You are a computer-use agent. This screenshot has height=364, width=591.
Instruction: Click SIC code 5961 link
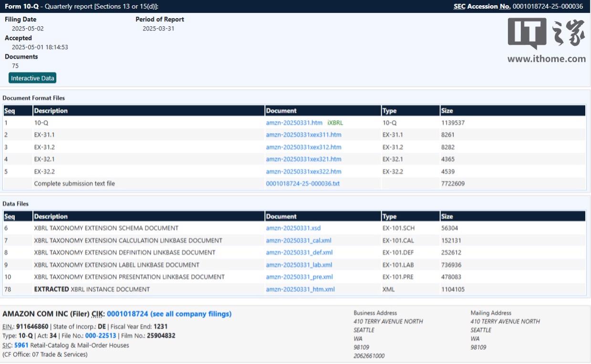[x=21, y=345]
